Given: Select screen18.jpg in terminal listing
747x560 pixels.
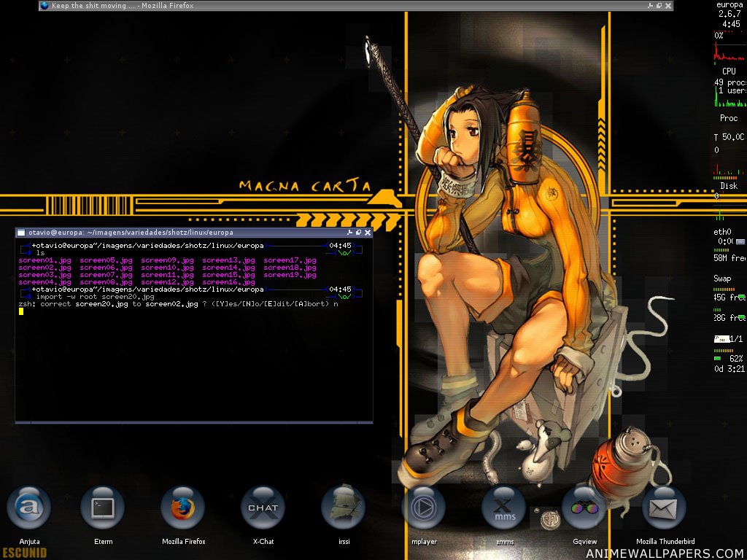Looking at the screenshot, I should coord(290,268).
